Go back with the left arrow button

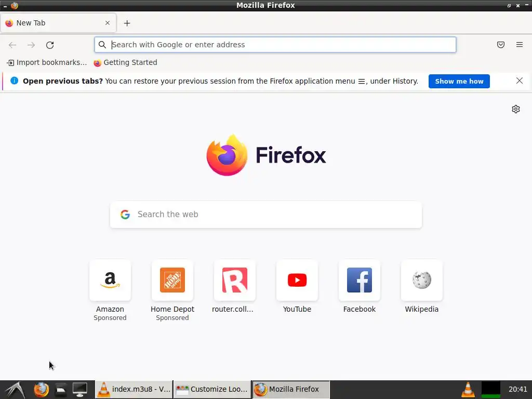12,45
